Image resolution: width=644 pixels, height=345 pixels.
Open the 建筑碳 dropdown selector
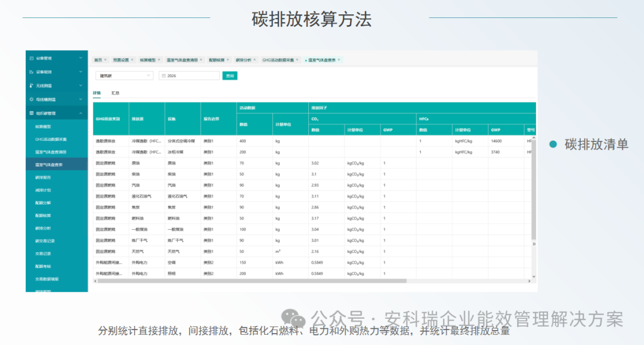pyautogui.click(x=123, y=75)
